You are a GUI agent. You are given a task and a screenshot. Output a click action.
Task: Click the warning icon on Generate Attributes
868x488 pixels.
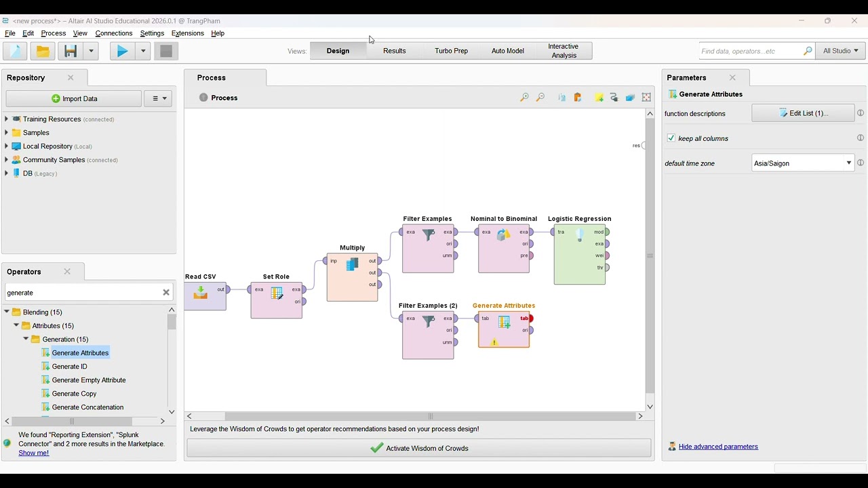494,343
